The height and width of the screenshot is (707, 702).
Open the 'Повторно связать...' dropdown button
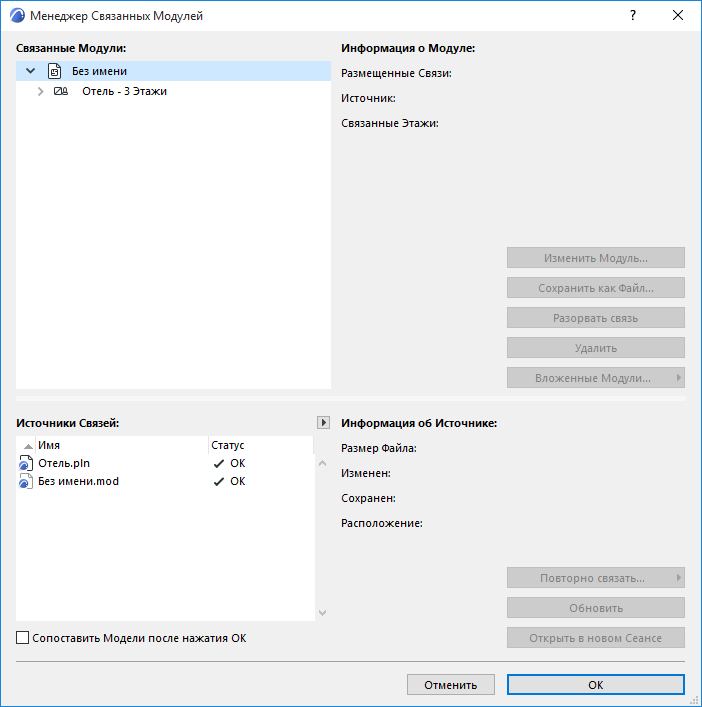tap(596, 578)
